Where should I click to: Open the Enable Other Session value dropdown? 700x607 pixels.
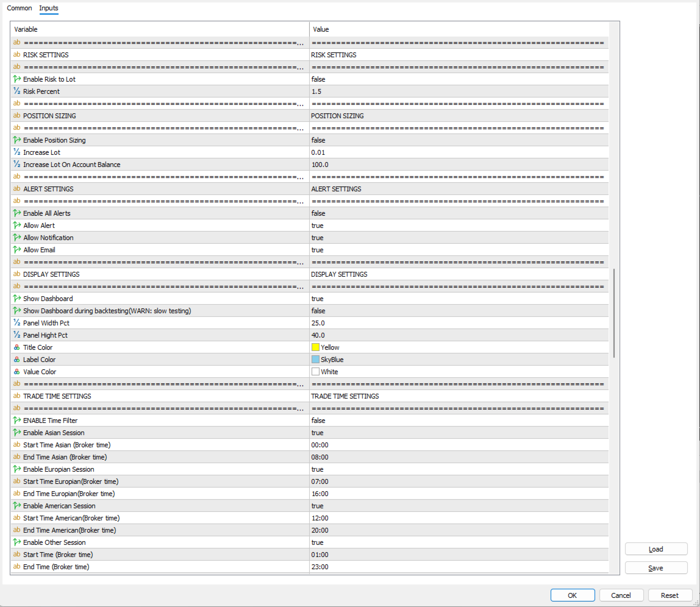pos(459,542)
